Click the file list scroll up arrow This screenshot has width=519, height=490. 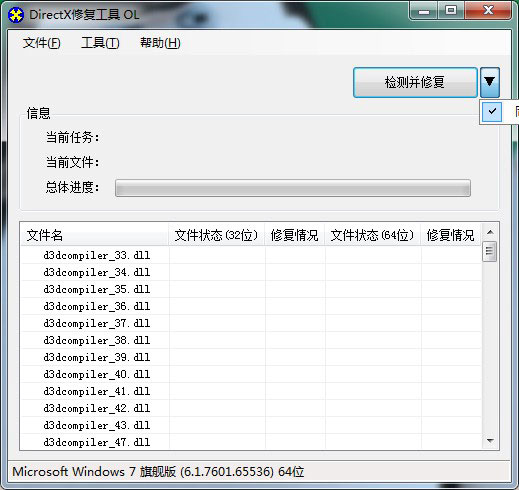[490, 232]
